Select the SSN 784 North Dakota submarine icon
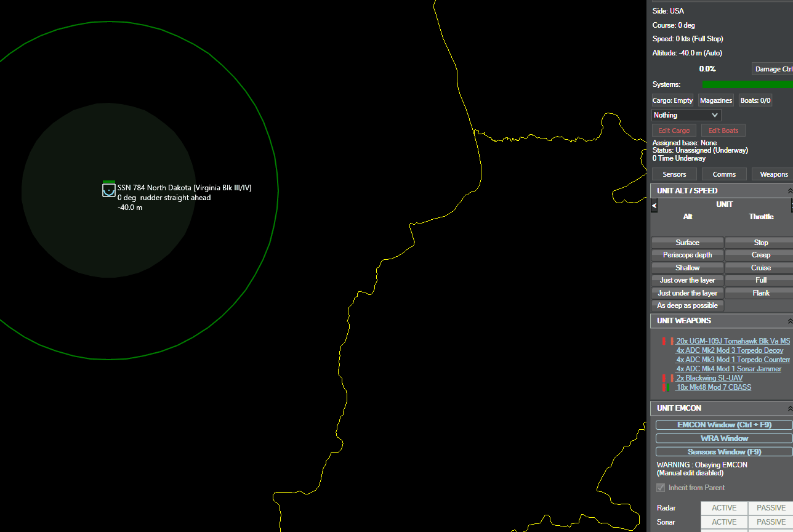The height and width of the screenshot is (532, 793). [x=109, y=190]
